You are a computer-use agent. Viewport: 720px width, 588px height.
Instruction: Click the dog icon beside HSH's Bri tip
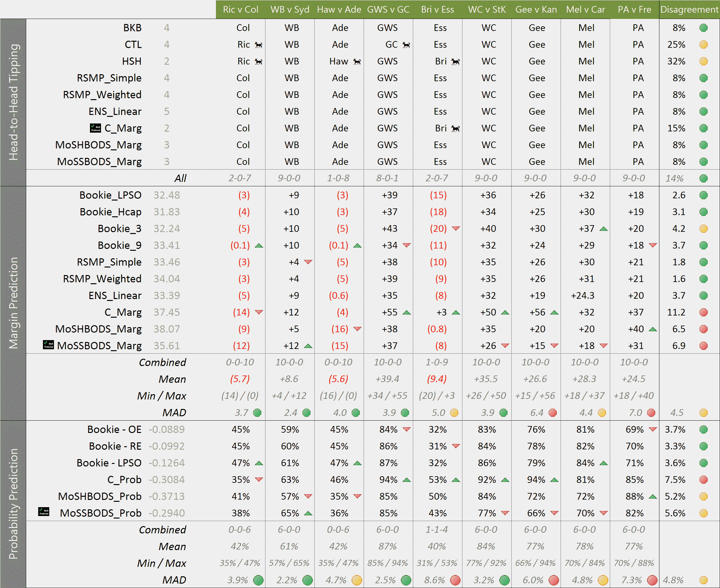tap(455, 62)
